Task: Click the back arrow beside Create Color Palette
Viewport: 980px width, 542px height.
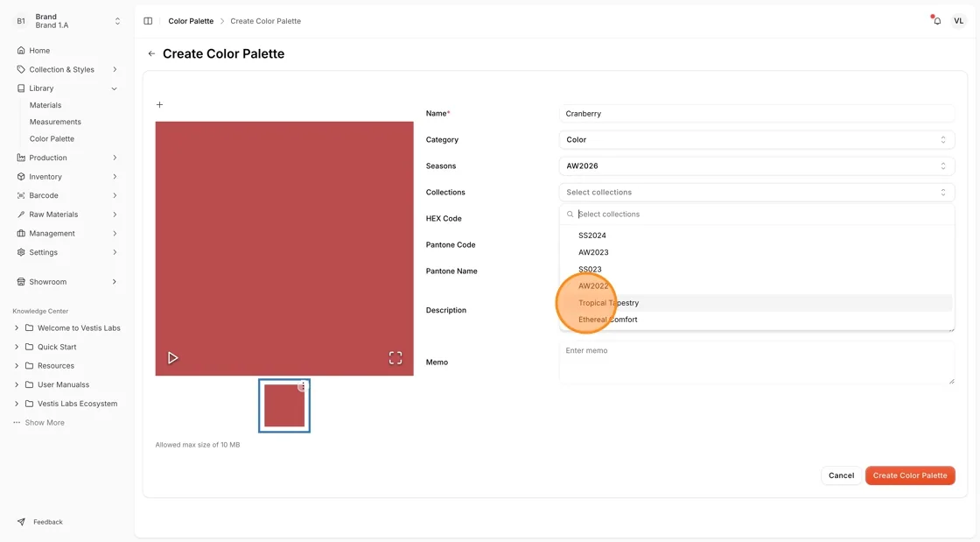Action: point(151,53)
